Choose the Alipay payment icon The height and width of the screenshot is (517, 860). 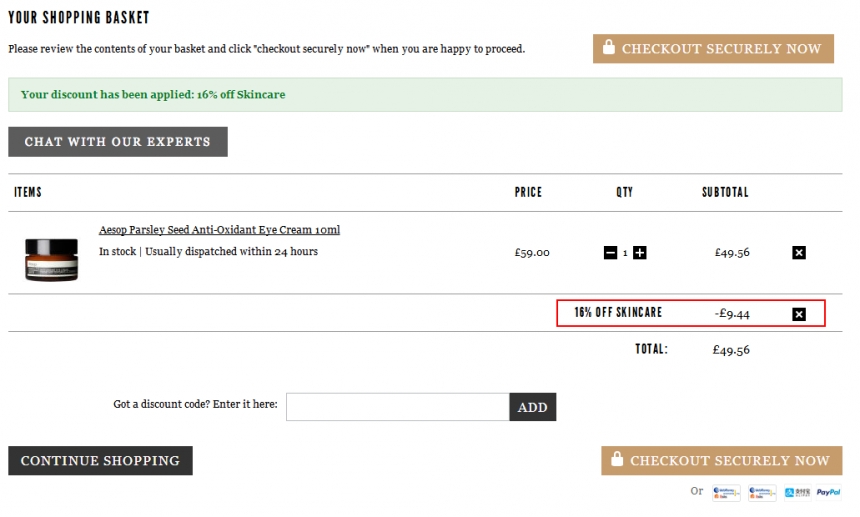(x=795, y=492)
